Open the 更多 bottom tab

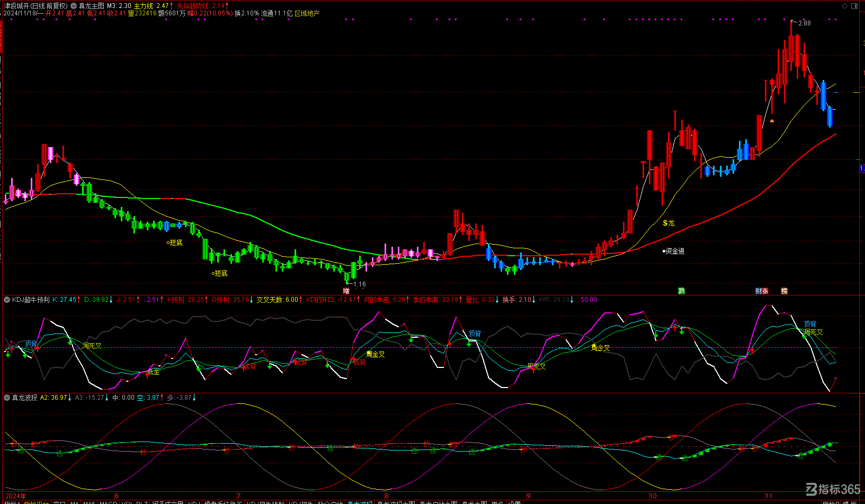coord(497,502)
